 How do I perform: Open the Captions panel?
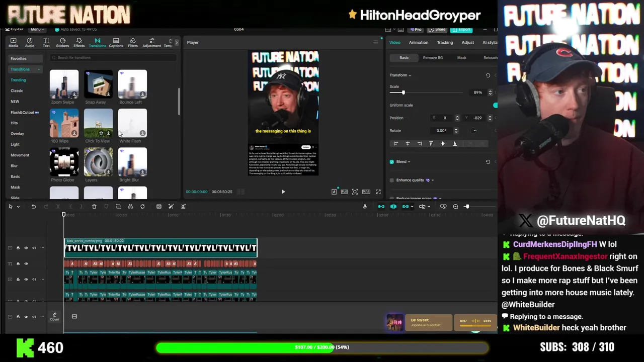click(x=116, y=43)
